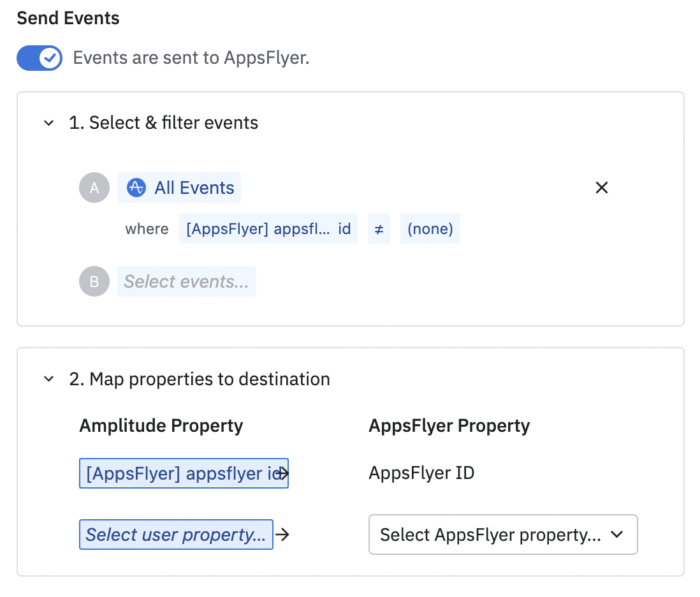The image size is (700, 597).
Task: Click the circular A event badge
Action: pyautogui.click(x=94, y=188)
